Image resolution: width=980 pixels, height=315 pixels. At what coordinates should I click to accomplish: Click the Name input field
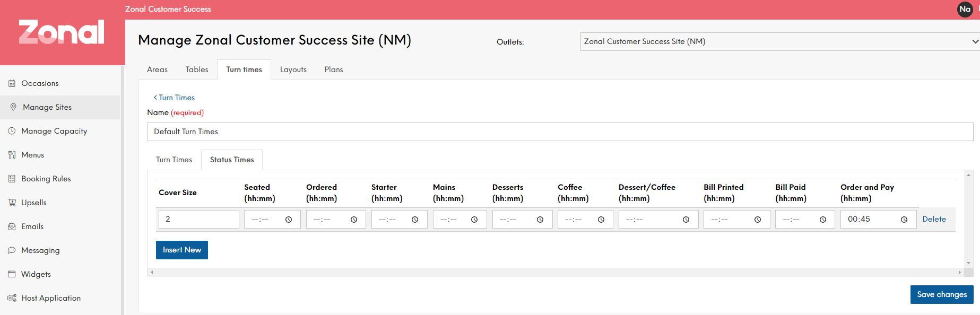pyautogui.click(x=560, y=132)
